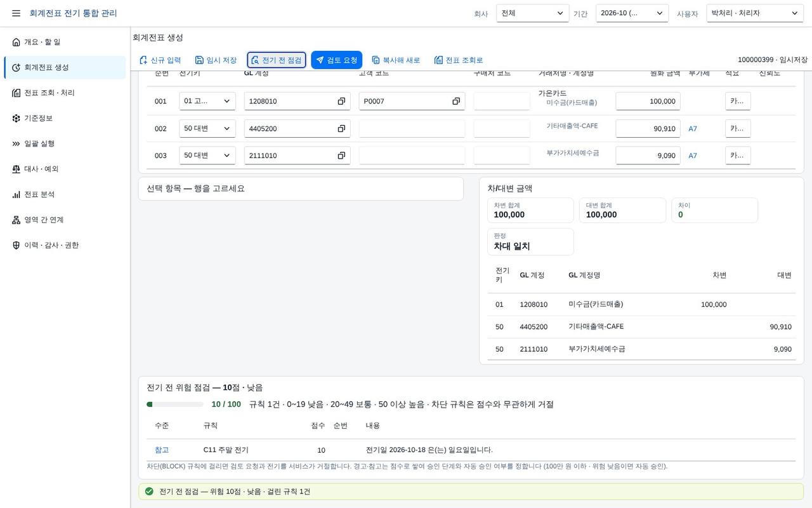Click the amount field showing 100,000 in row 001
The image size is (812, 508).
click(x=648, y=102)
